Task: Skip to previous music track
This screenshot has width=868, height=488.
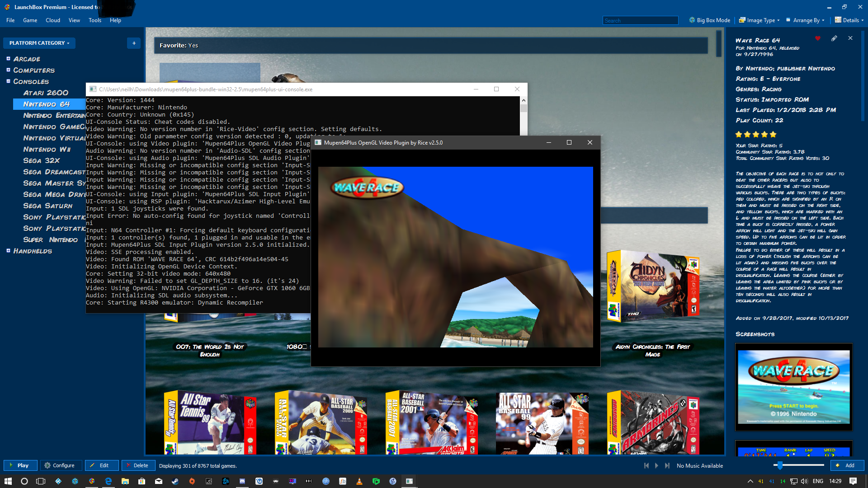Action: pyautogui.click(x=646, y=465)
